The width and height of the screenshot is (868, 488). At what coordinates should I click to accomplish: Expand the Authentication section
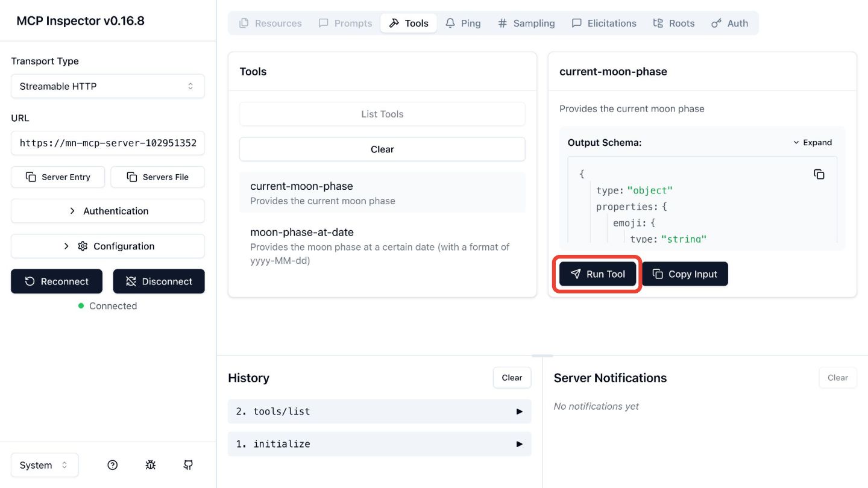click(x=108, y=211)
